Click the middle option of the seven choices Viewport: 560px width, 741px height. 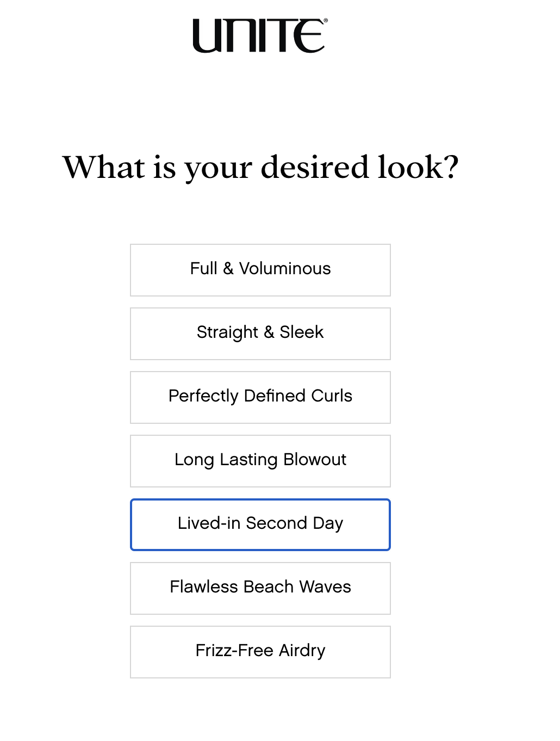click(260, 460)
